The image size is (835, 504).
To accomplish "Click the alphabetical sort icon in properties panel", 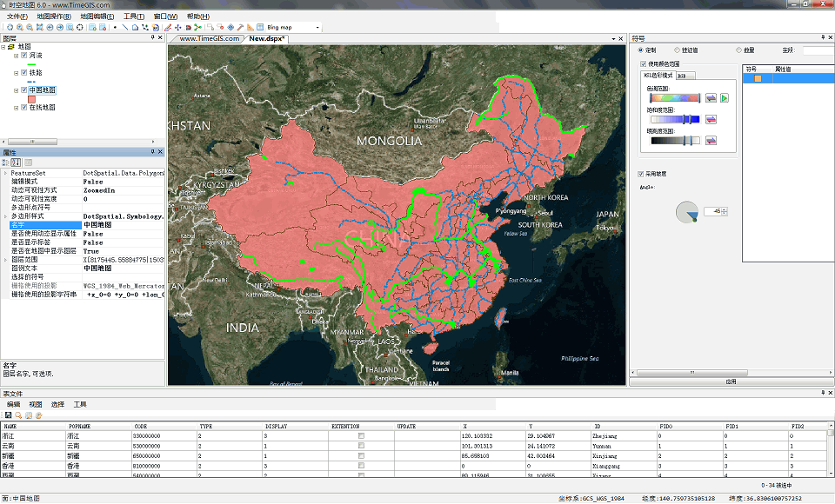I will click(17, 162).
